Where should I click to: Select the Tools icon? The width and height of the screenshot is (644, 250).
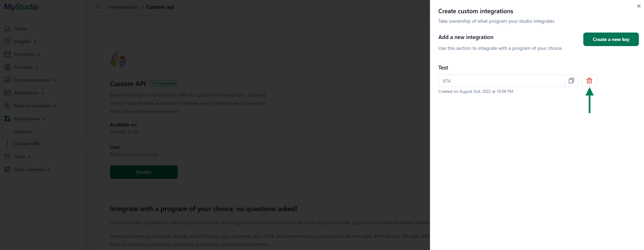(7, 156)
